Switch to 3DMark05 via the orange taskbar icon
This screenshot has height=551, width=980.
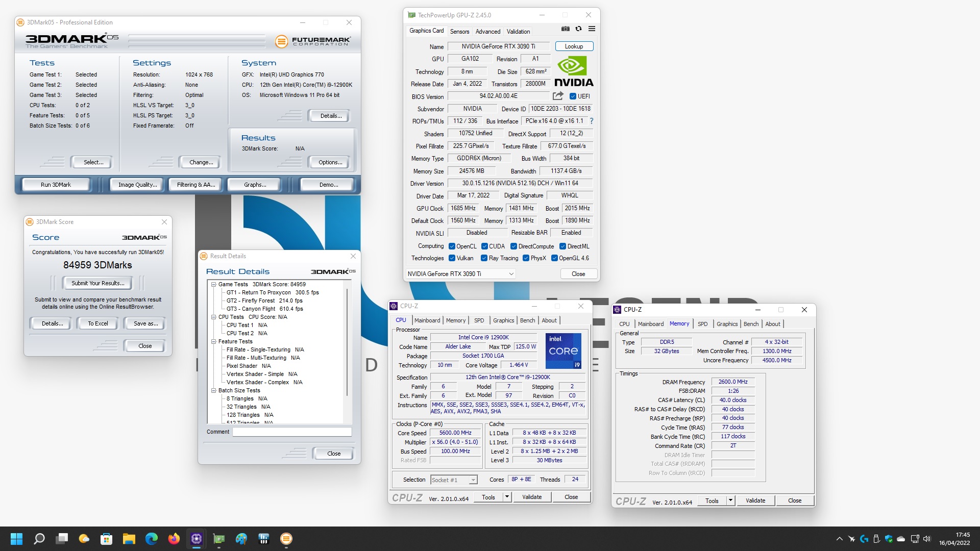pyautogui.click(x=286, y=539)
